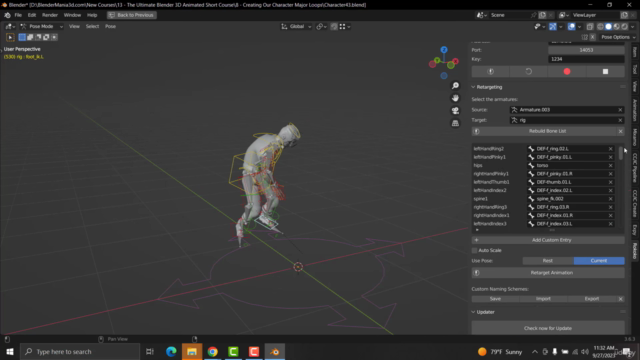Remove the hips bone mapping X

coord(611,165)
